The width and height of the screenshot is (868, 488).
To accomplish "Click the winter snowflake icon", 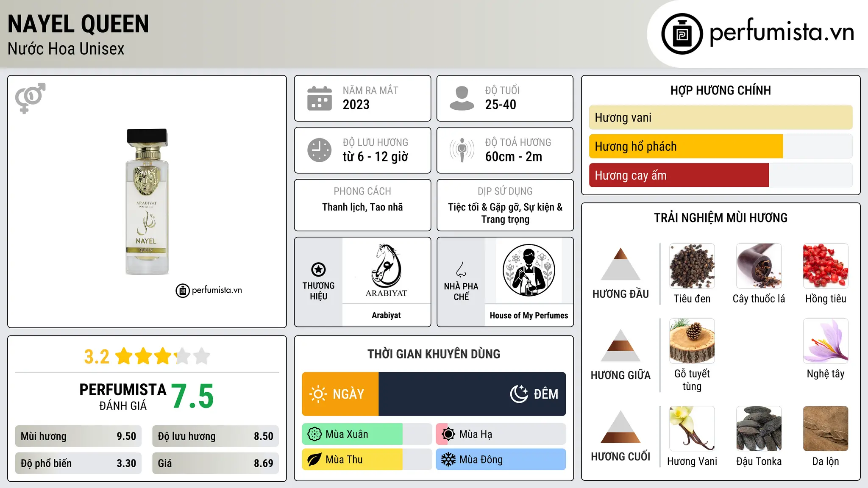I will point(448,460).
